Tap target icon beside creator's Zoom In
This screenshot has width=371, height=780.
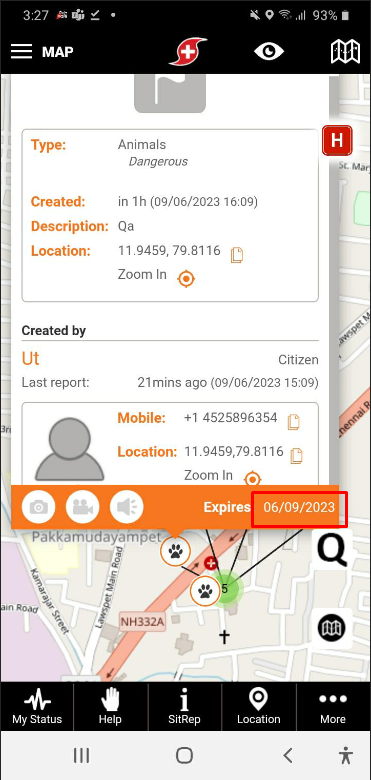tap(253, 479)
